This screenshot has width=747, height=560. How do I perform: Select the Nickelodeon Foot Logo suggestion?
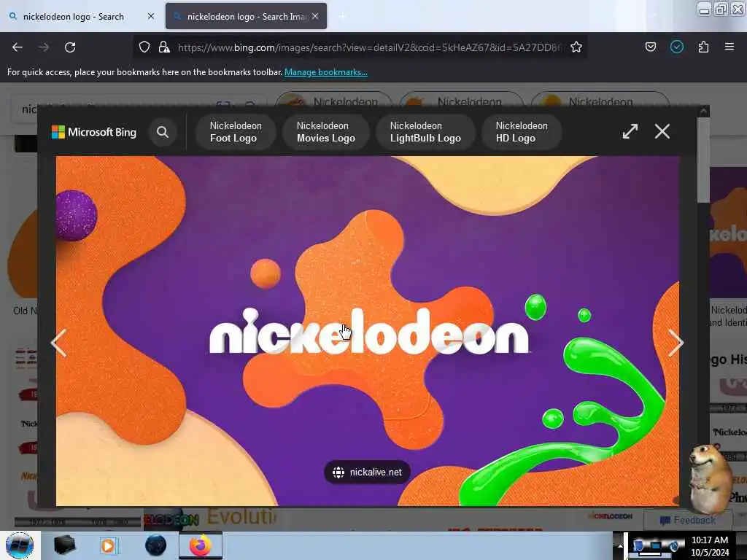(x=236, y=132)
